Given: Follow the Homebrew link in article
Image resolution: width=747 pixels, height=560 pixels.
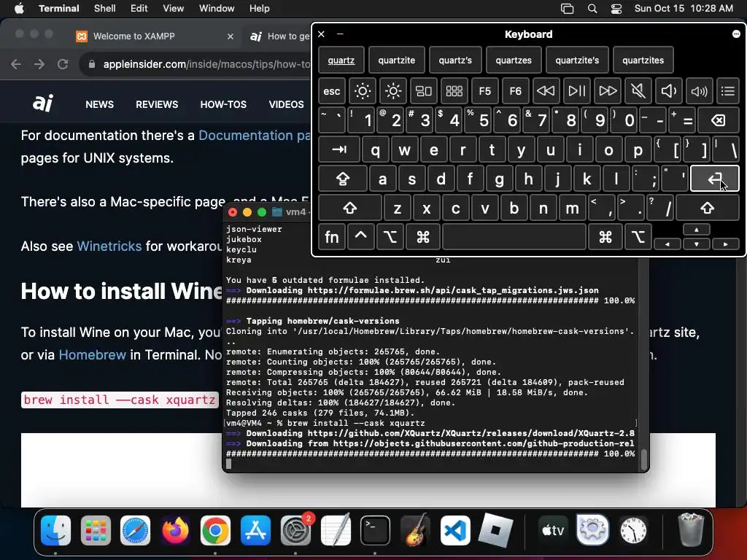Looking at the screenshot, I should tap(93, 355).
